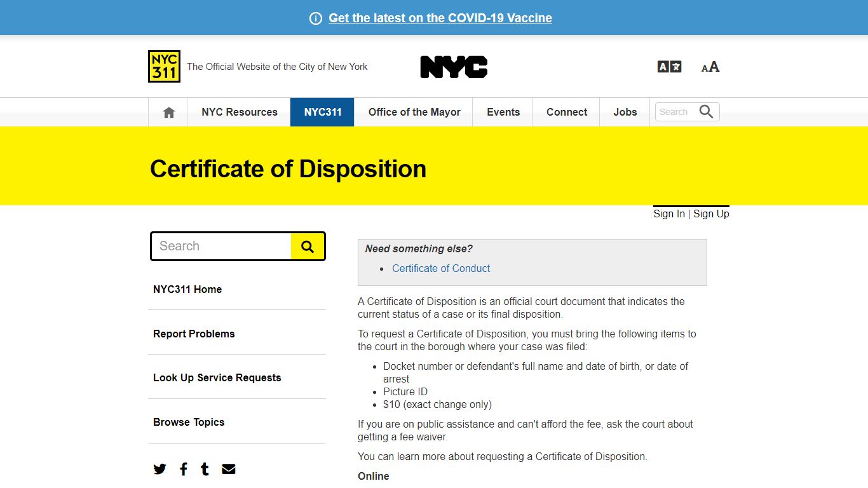Viewport: 868px width, 488px height.
Task: Click the '$10 (exact change only)' item
Action: (x=437, y=405)
